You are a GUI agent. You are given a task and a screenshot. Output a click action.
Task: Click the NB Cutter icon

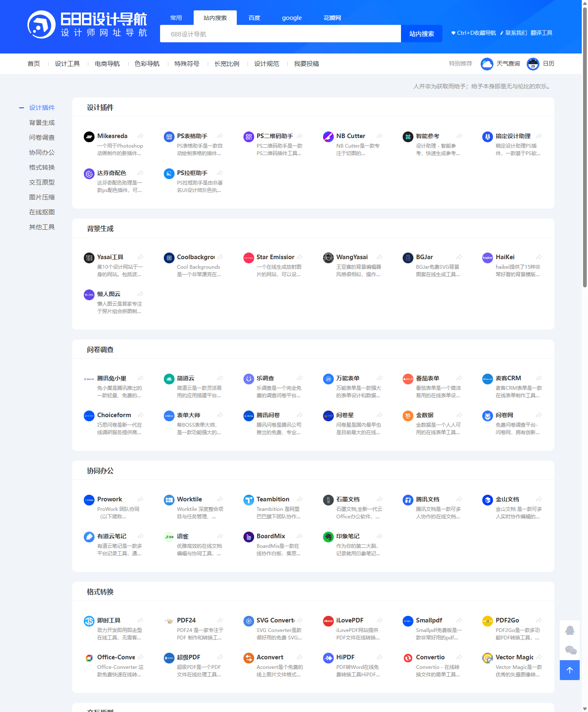click(x=328, y=136)
